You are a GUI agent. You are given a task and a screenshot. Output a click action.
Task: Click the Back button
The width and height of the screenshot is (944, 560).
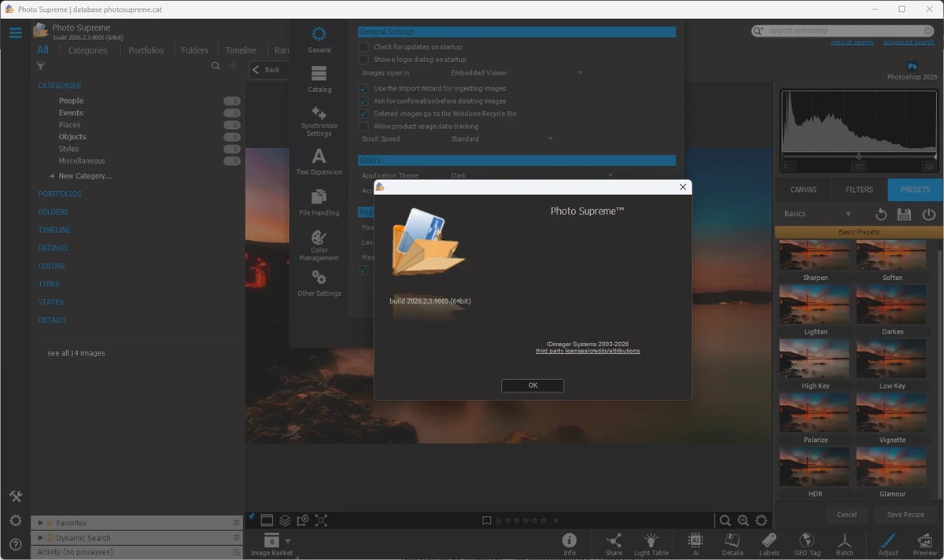pos(268,70)
